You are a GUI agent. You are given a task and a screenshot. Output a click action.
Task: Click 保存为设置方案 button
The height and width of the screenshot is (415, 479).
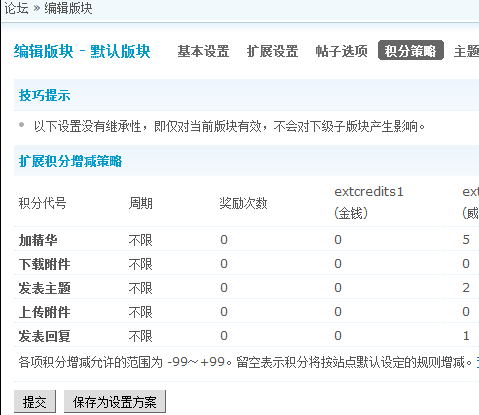pyautogui.click(x=115, y=402)
